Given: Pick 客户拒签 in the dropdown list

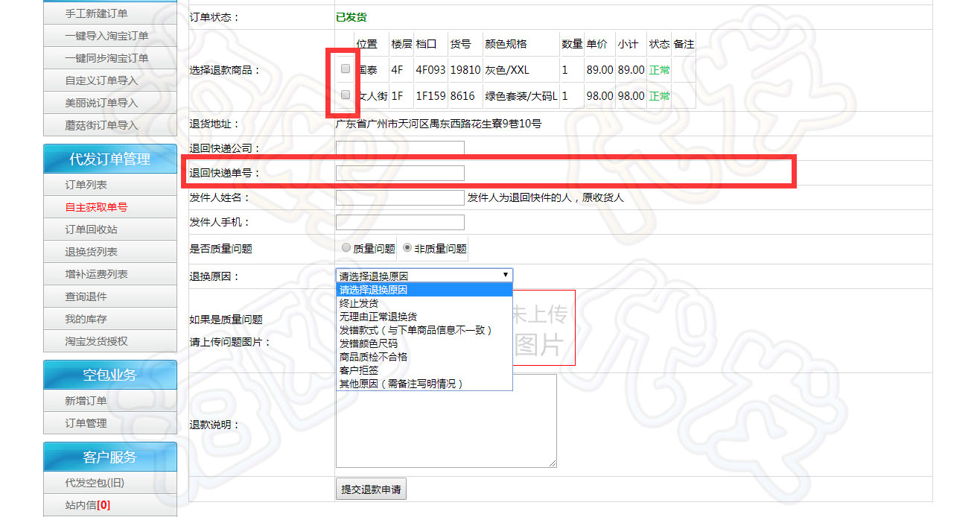Looking at the screenshot, I should click(x=359, y=370).
